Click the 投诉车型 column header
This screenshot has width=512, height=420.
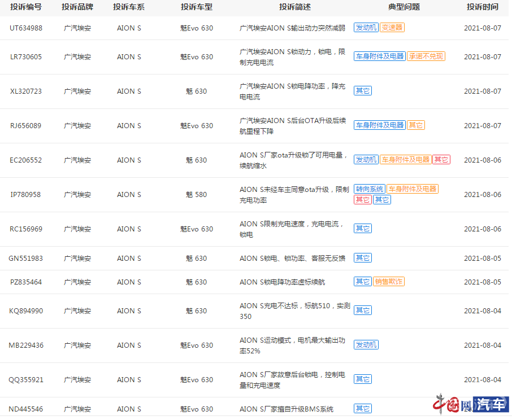[197, 7]
